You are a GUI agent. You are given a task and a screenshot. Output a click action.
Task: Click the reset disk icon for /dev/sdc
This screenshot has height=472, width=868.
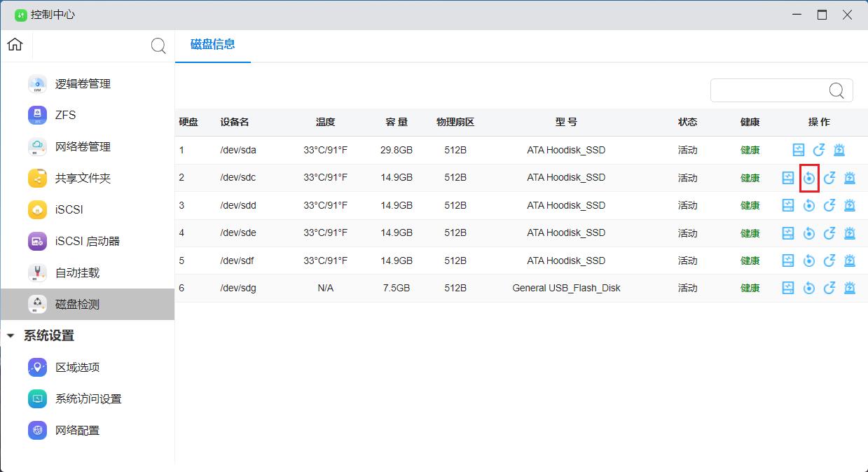pyautogui.click(x=809, y=178)
